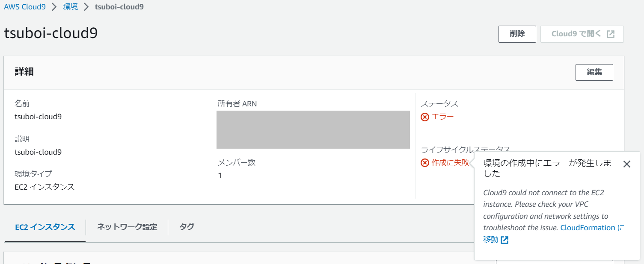Viewport: 644px width, 264px height.
Task: Select the EC2 インスタンス tab
Action: point(45,227)
